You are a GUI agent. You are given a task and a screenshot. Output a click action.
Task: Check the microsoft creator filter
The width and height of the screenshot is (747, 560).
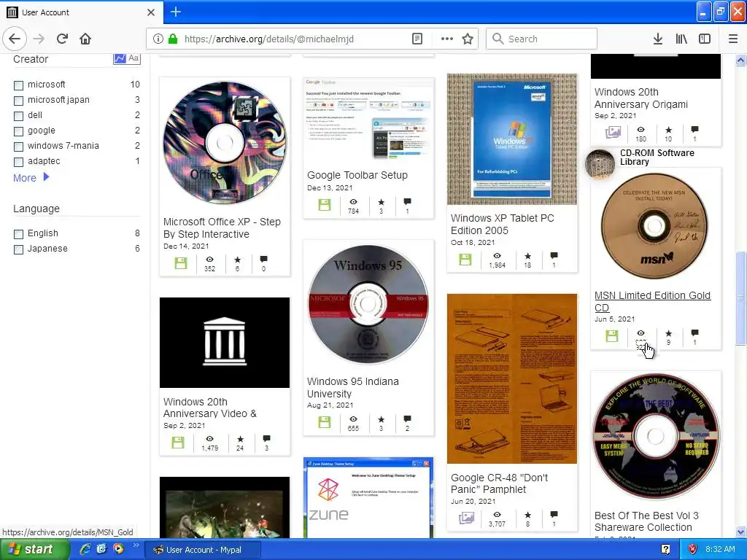[18, 85]
